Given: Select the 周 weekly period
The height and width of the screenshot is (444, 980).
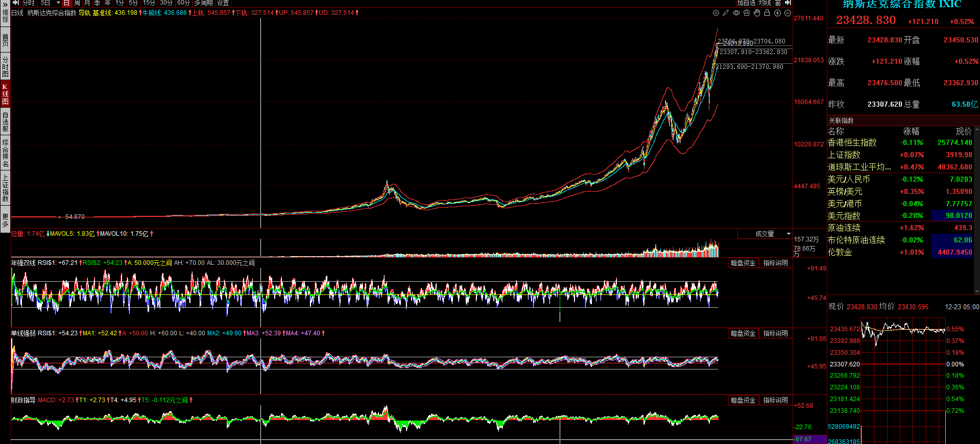Looking at the screenshot, I should 77,3.
